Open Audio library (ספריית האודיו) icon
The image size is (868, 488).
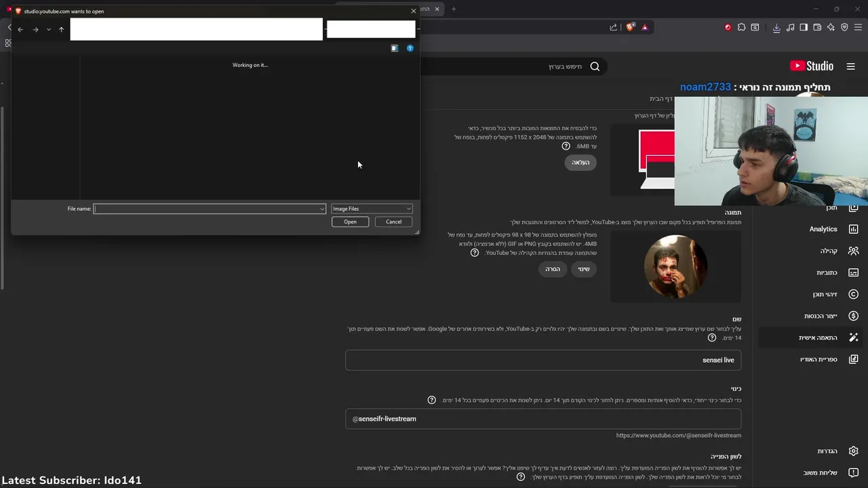853,359
